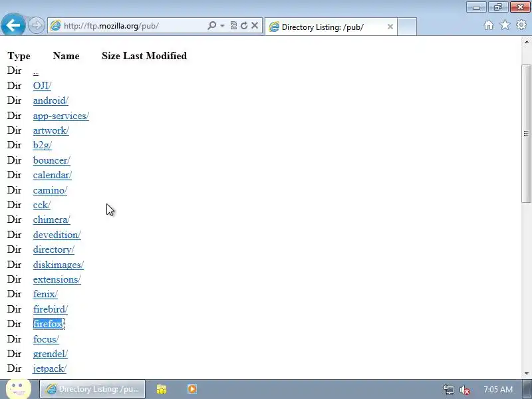Image resolution: width=532 pixels, height=399 pixels.
Task: Click the Refresh page icon
Action: (244, 25)
